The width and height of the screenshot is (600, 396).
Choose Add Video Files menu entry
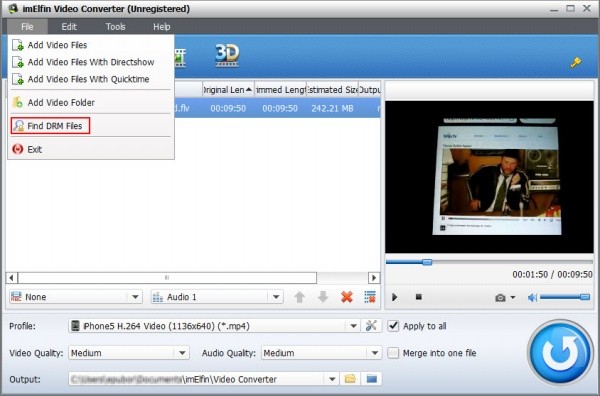tap(91, 45)
